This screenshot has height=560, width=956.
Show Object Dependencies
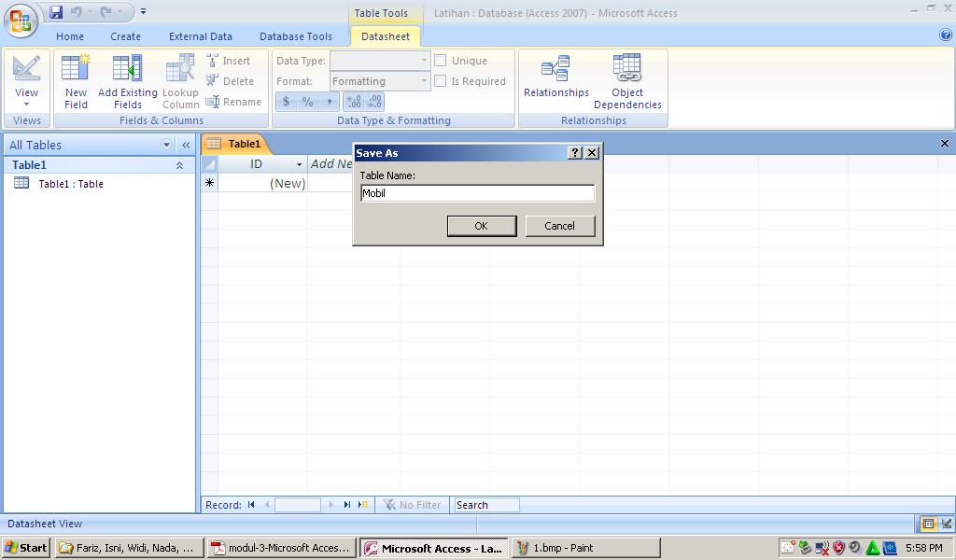click(x=626, y=79)
